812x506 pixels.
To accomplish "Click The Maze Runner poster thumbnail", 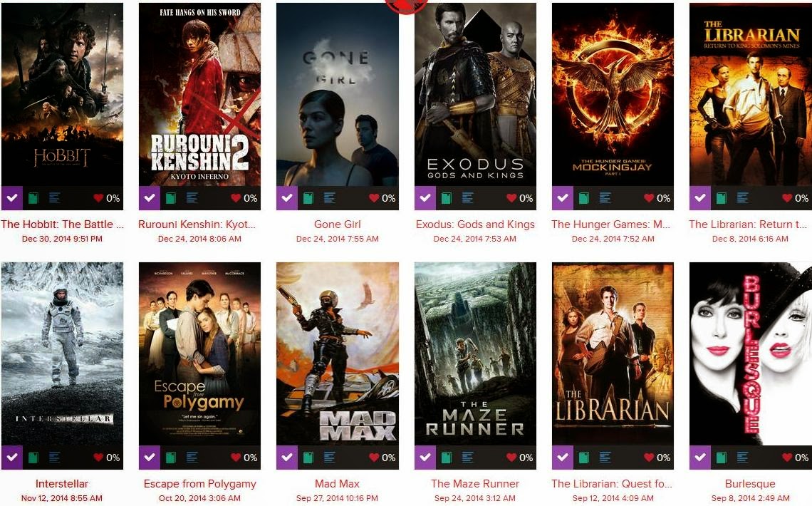I will click(475, 353).
